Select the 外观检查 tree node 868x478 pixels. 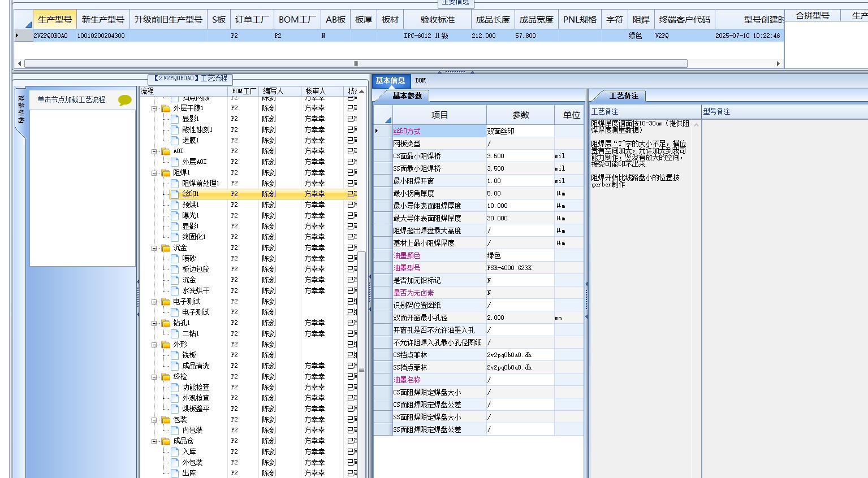196,398
